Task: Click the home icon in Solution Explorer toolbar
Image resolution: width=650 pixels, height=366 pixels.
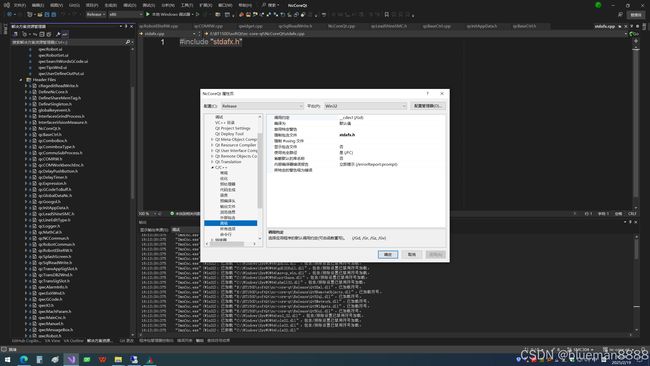Action: coord(15,34)
